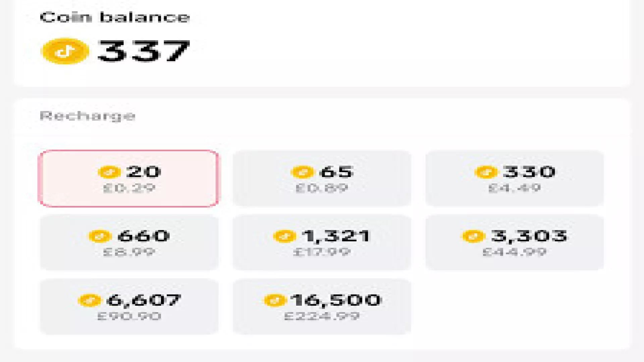Click the Coin balance label
This screenshot has height=362, width=644.
click(115, 17)
